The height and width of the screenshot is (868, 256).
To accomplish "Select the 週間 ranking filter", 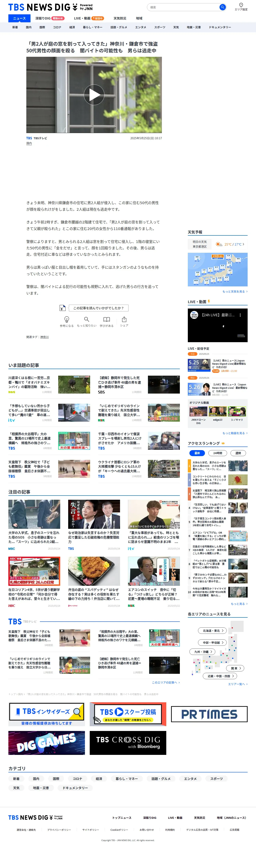I will click(238, 453).
